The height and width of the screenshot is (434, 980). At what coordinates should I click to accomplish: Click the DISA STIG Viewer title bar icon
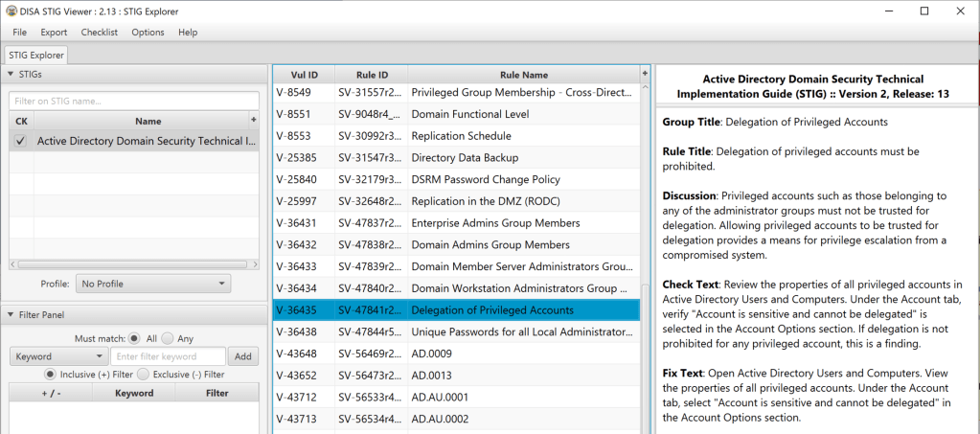pyautogui.click(x=11, y=11)
